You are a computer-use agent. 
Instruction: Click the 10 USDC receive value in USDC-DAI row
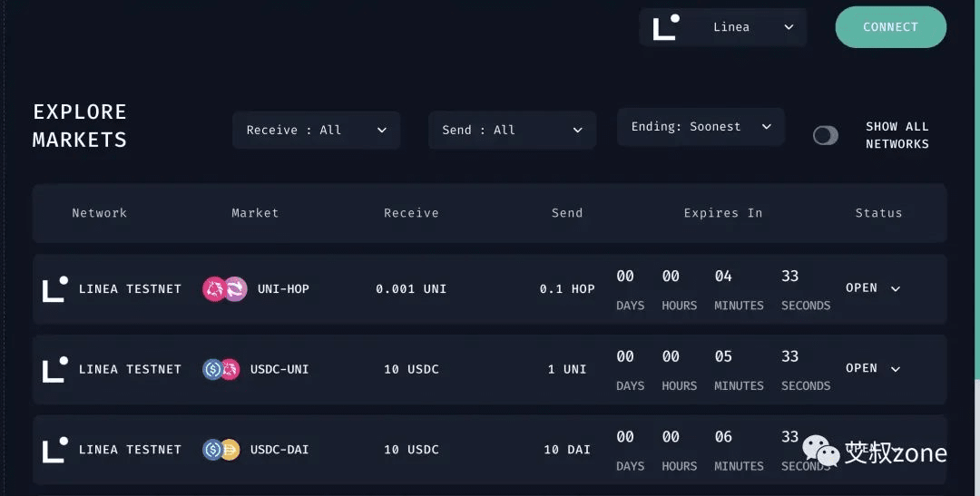pos(411,450)
